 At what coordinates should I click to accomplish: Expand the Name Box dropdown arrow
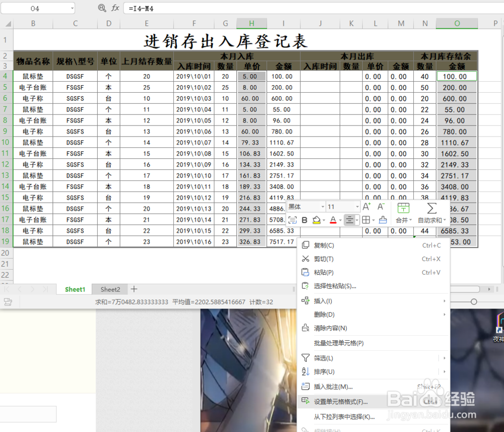coord(72,9)
